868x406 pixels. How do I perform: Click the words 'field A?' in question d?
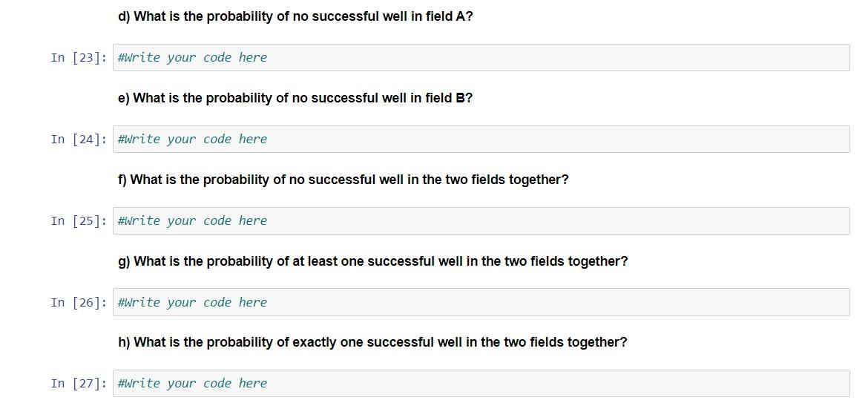(x=449, y=16)
